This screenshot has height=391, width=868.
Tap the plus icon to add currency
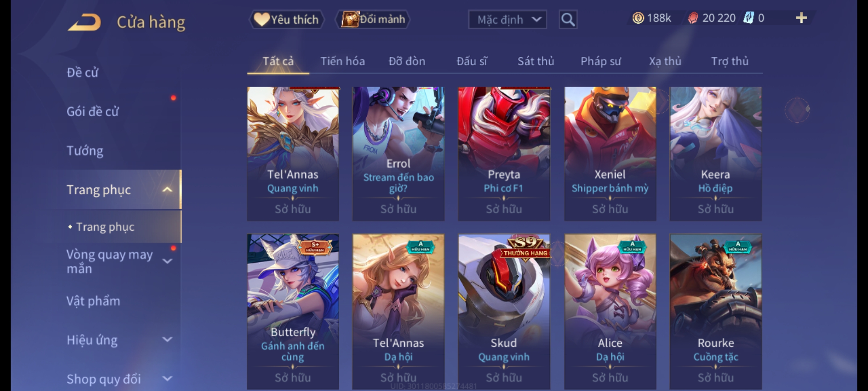point(801,18)
